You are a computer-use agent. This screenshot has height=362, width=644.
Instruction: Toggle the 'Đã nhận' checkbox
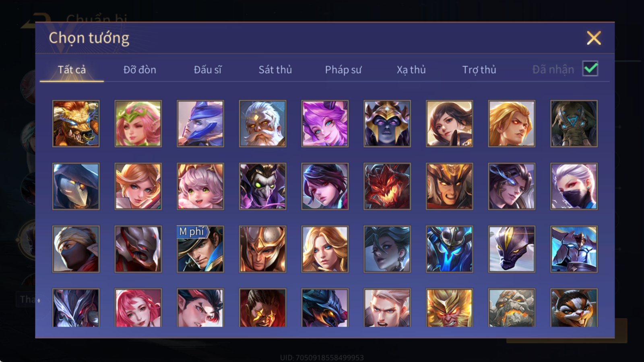590,69
